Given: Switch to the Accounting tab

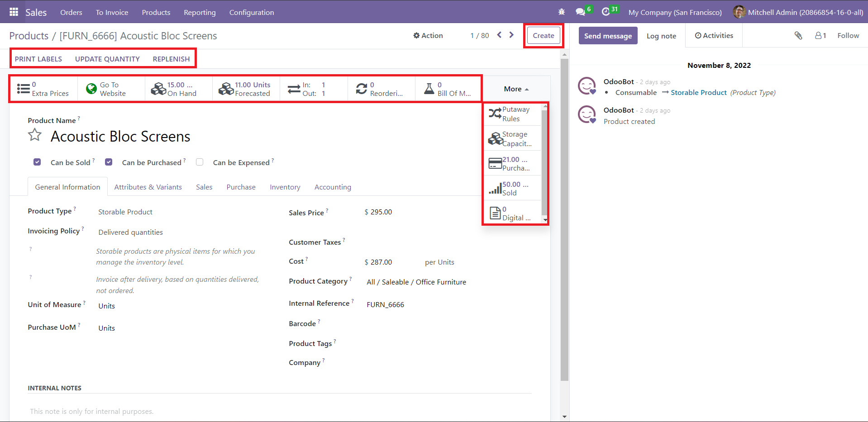Looking at the screenshot, I should [x=333, y=187].
